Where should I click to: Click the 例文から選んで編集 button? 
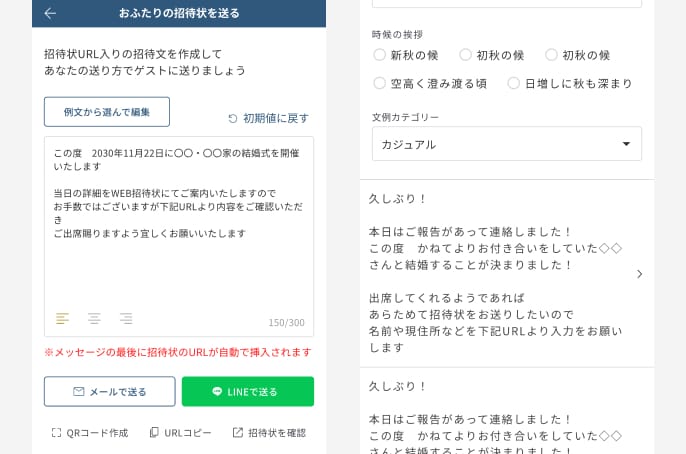coord(107,112)
